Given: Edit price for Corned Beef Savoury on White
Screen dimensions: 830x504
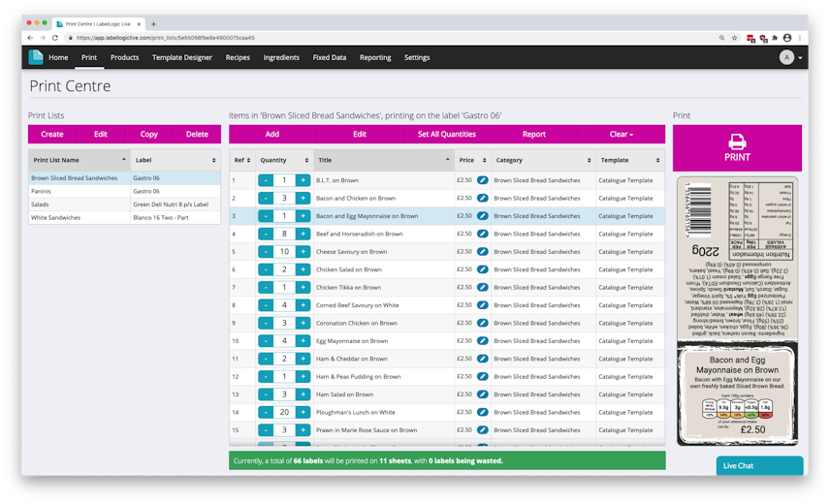Looking at the screenshot, I should [x=482, y=305].
